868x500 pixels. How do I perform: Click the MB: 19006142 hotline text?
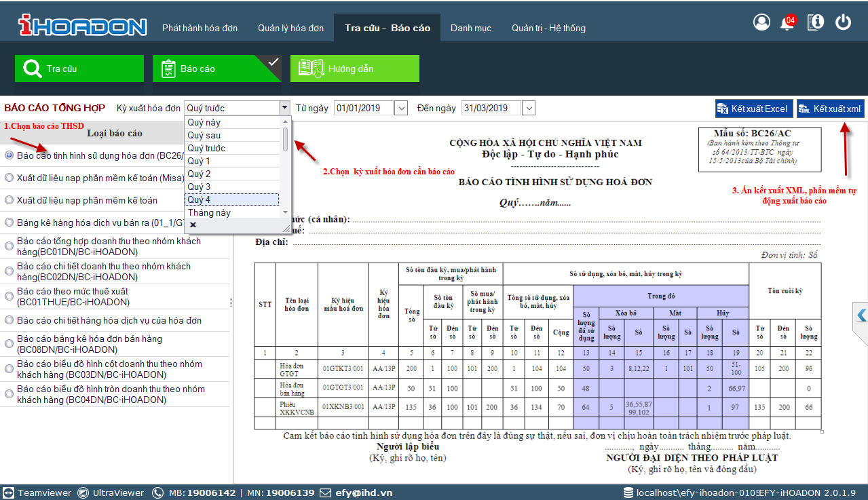[202, 493]
